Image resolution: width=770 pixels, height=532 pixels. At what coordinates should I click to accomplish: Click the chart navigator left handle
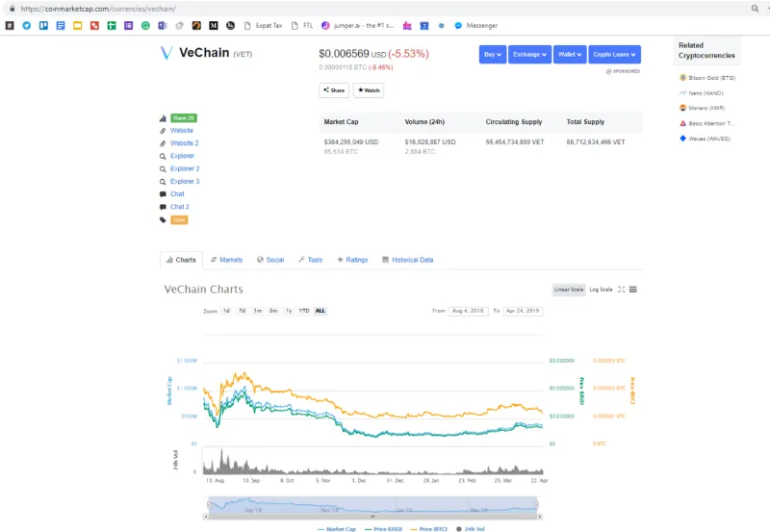pos(209,504)
